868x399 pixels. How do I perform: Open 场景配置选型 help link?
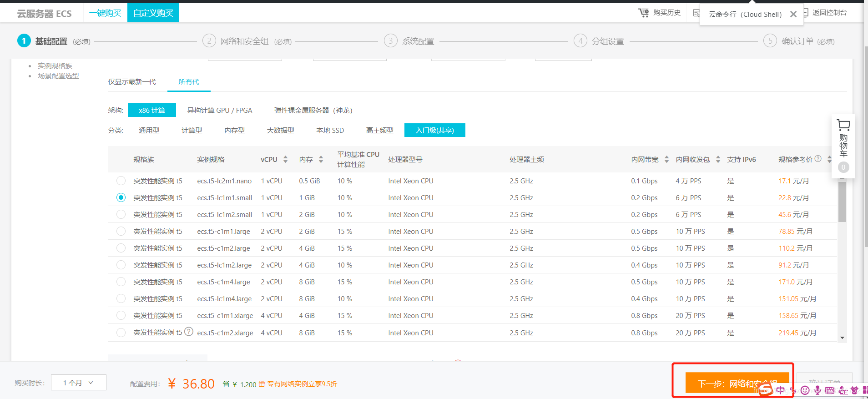(x=58, y=76)
